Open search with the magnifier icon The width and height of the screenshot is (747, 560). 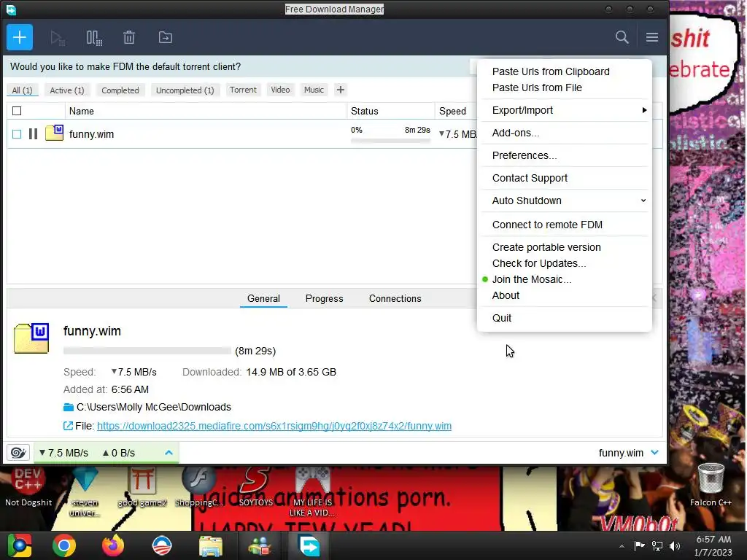pyautogui.click(x=622, y=37)
